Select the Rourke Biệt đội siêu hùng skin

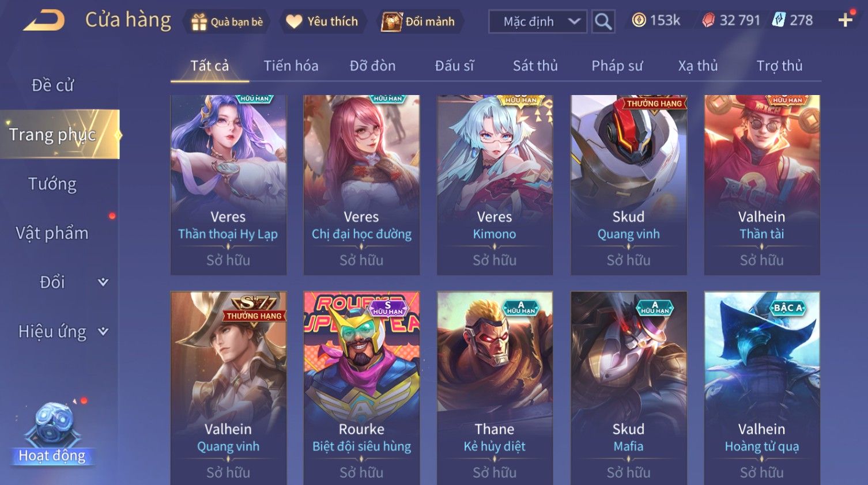pyautogui.click(x=361, y=387)
